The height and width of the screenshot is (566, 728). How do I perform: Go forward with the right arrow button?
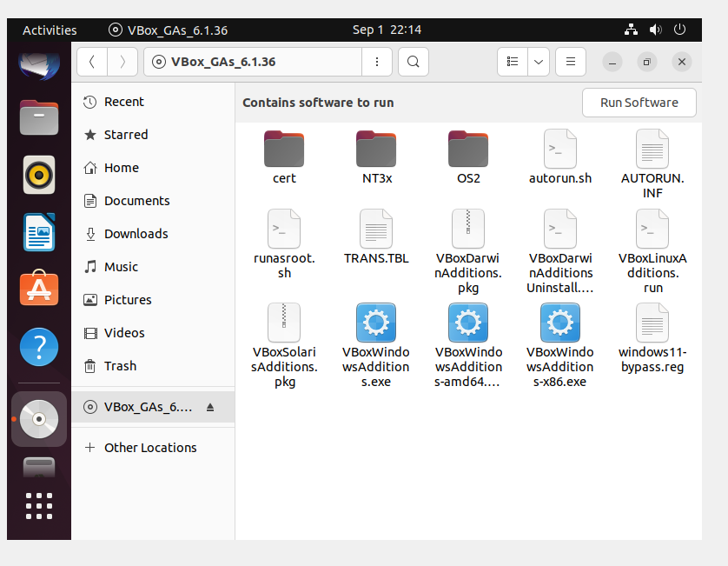coord(122,62)
